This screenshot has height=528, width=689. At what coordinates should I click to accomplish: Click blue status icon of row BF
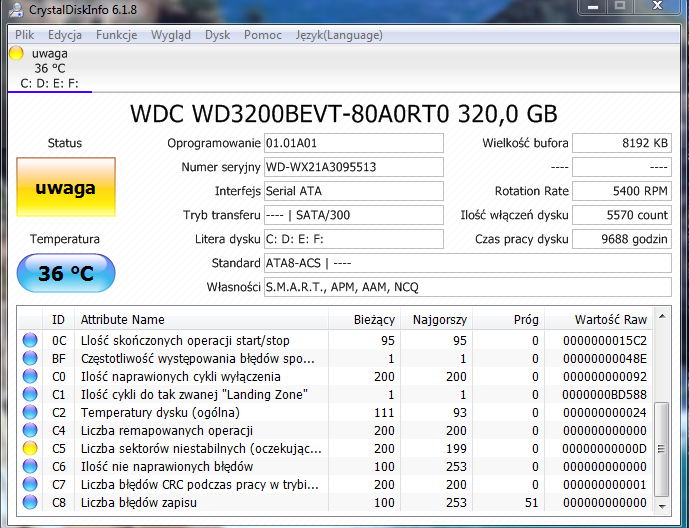(x=30, y=358)
